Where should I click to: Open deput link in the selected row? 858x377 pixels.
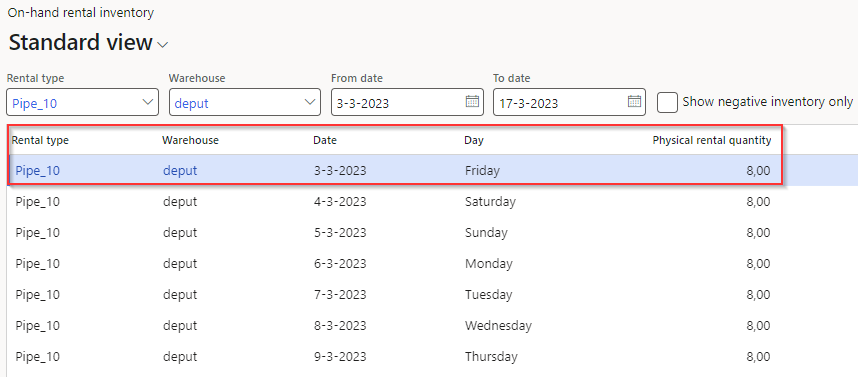180,171
